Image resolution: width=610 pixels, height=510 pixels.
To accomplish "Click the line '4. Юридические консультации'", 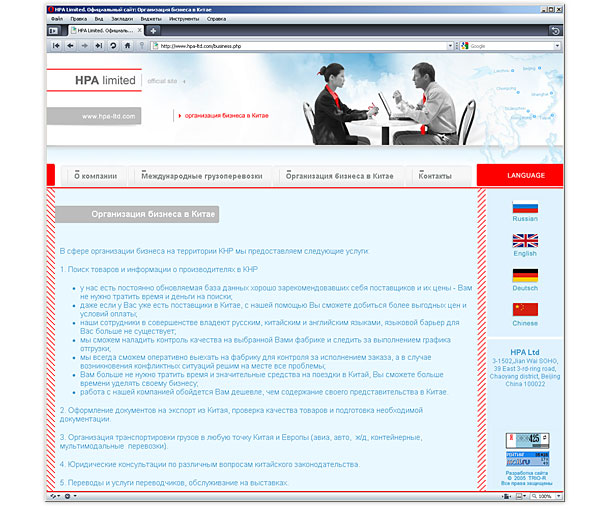I will [210, 464].
